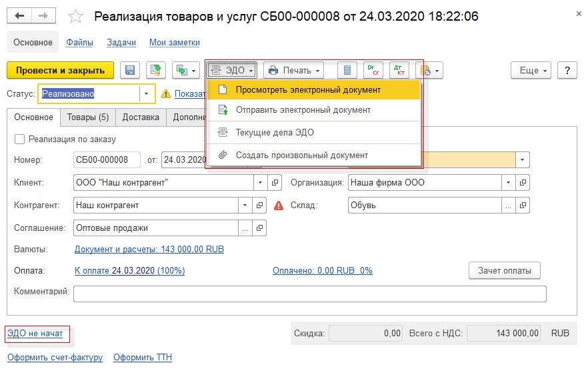588x369 pixels.
Task: Click the list report icon in toolbar
Action: [347, 70]
